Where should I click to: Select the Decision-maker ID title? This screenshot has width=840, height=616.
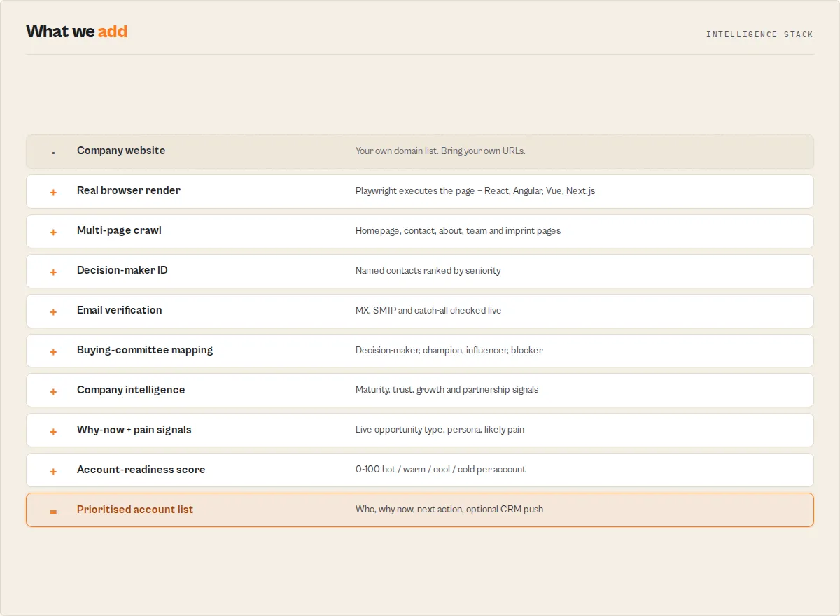122,270
